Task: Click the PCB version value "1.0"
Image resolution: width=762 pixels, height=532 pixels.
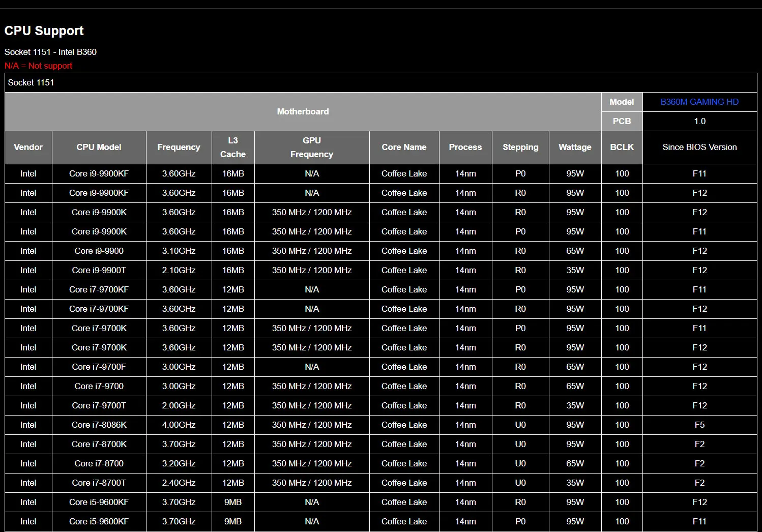Action: coord(700,121)
